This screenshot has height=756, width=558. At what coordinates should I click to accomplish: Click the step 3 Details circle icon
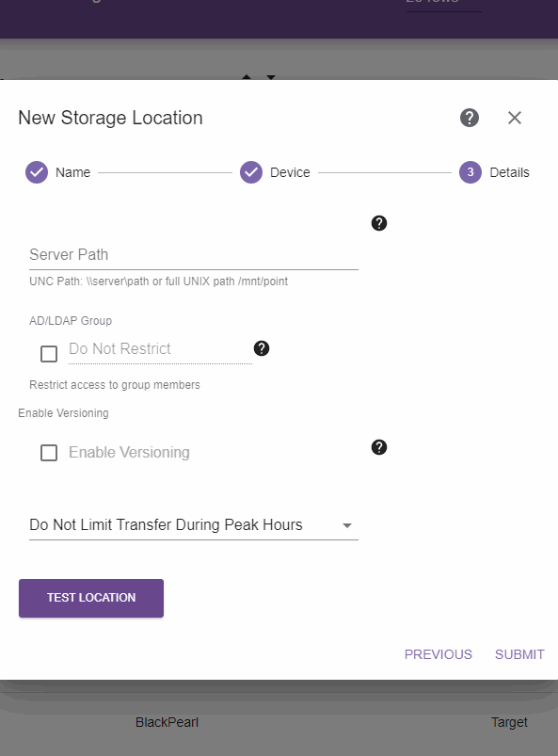[x=470, y=172]
